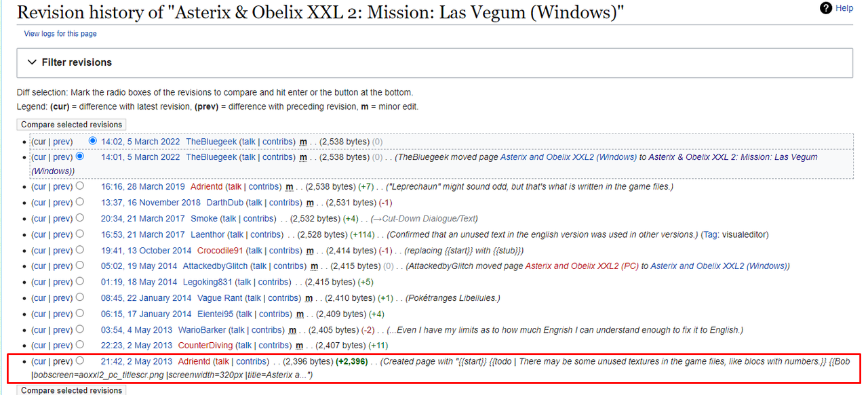Select radio for 14:01, 5 March 2022 revision

pos(80,157)
